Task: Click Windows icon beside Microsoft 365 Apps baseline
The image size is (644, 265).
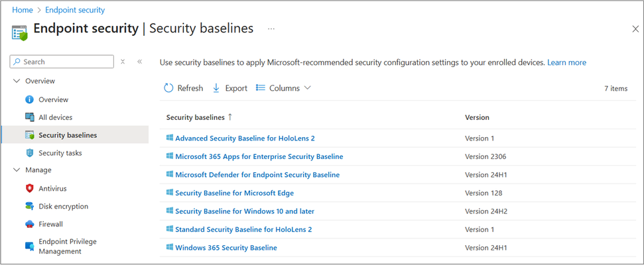Action: pyautogui.click(x=170, y=156)
